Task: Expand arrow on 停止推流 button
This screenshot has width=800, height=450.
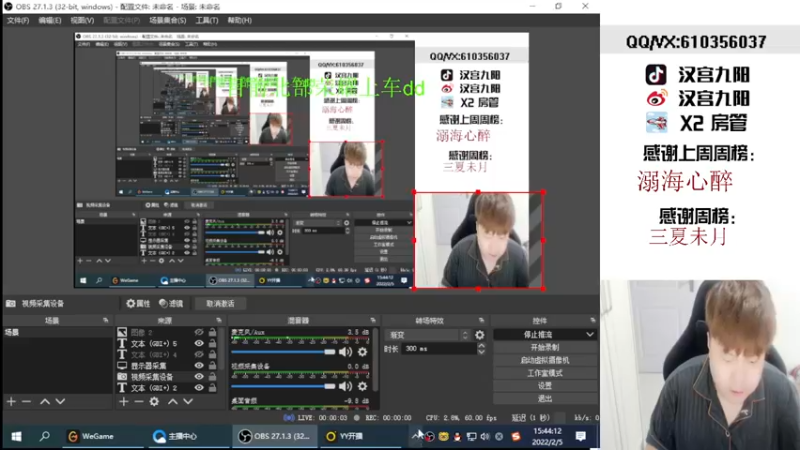Action: pos(590,335)
